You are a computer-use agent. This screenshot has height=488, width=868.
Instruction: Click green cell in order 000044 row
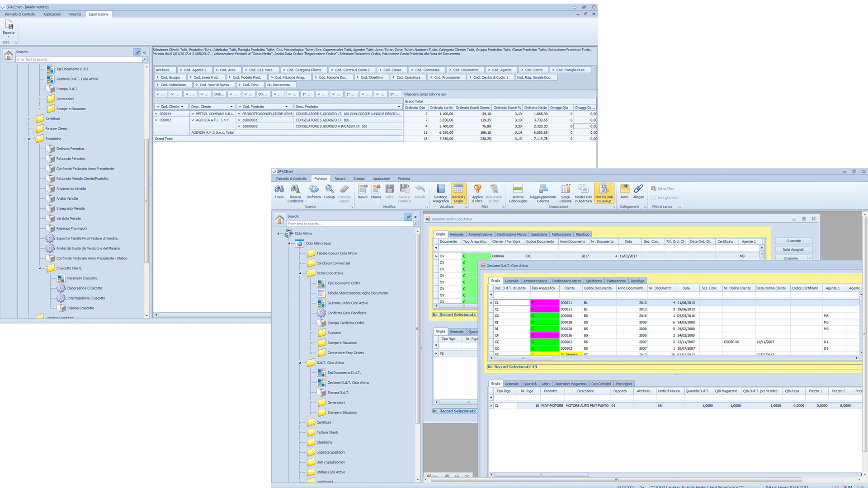coord(476,256)
